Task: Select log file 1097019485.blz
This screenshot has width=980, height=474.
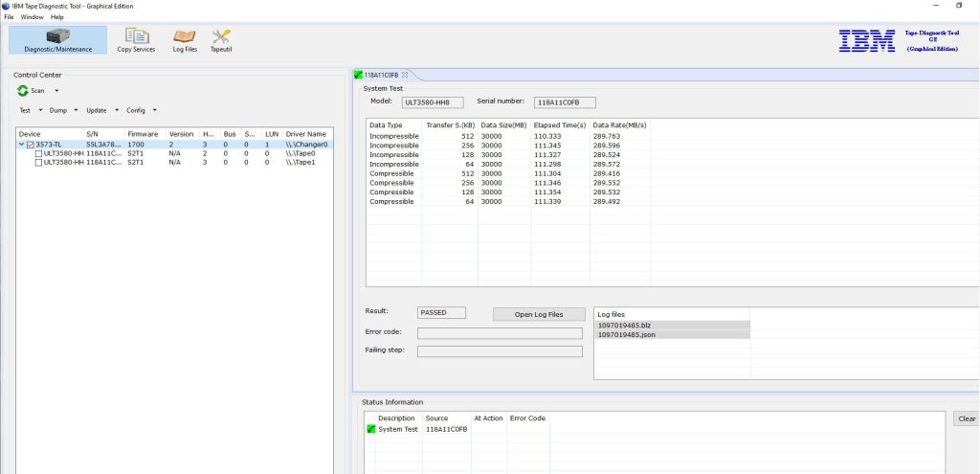Action: 673,326
